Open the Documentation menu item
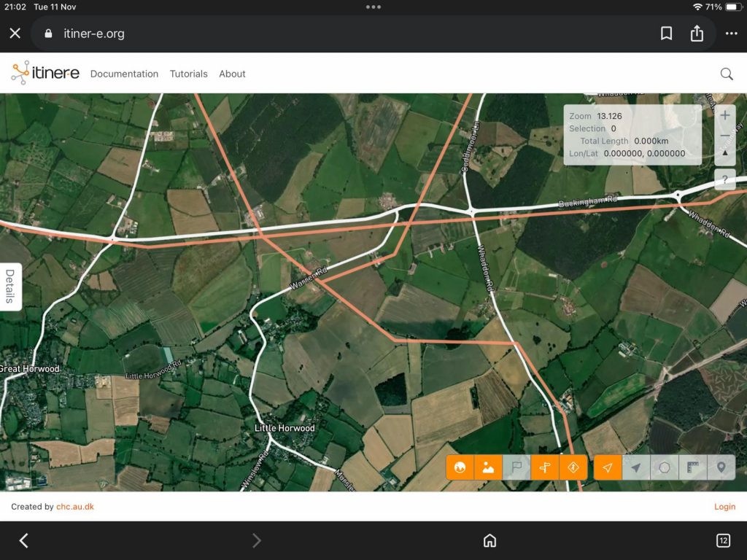Image resolution: width=747 pixels, height=560 pixels. pos(124,74)
